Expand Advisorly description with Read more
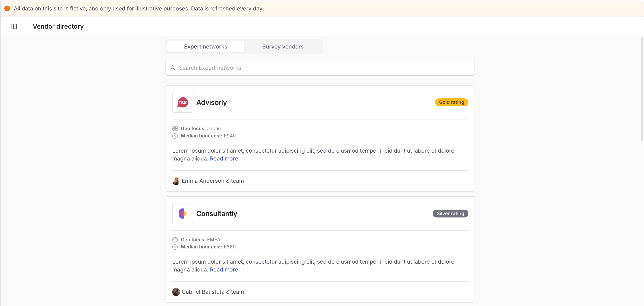Image resolution: width=644 pixels, height=306 pixels. pyautogui.click(x=224, y=159)
